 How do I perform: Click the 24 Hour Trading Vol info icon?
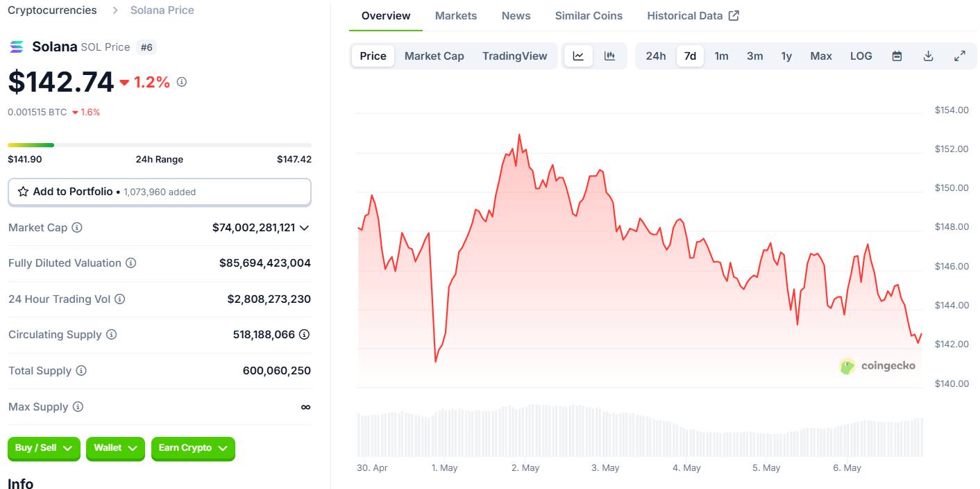(x=119, y=299)
